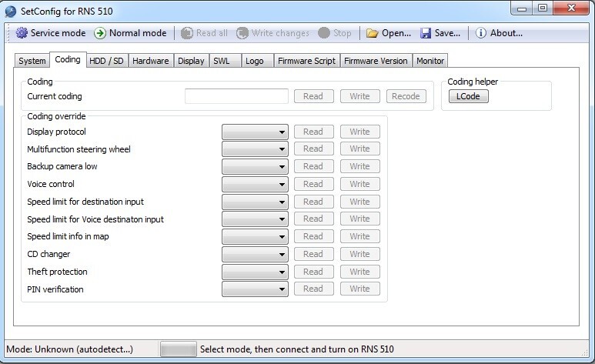Switch to Service mode
Viewport: 595px width, 364px height.
[51, 33]
